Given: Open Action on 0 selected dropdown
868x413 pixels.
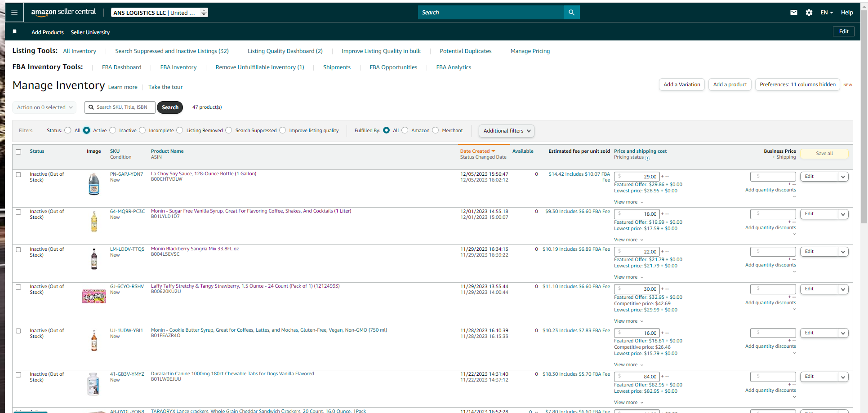Looking at the screenshot, I should [x=44, y=107].
